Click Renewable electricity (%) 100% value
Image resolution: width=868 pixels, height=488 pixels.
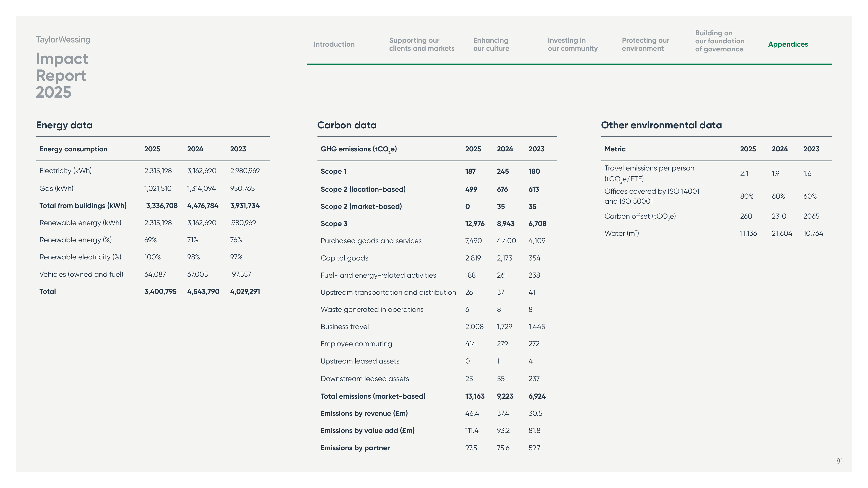tap(152, 257)
